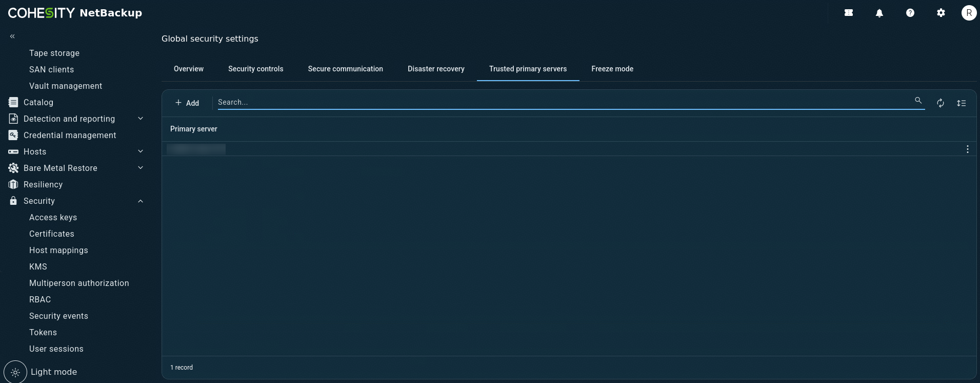Expand the Detection and reporting section

[141, 119]
